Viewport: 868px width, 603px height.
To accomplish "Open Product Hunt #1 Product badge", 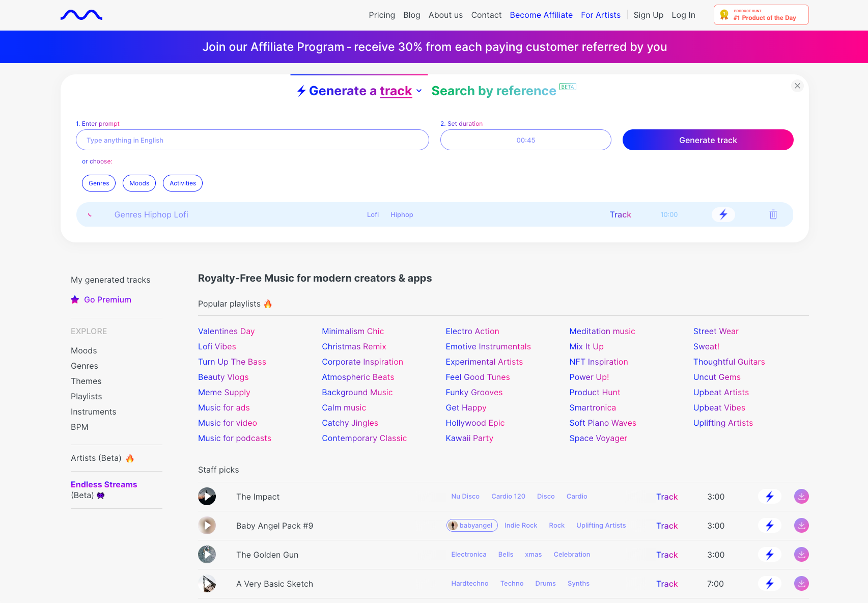I will click(761, 15).
